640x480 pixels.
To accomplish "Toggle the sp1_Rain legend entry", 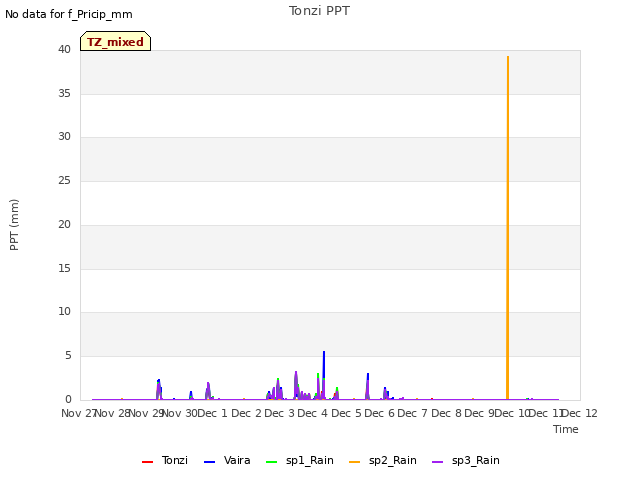I will (300, 461).
